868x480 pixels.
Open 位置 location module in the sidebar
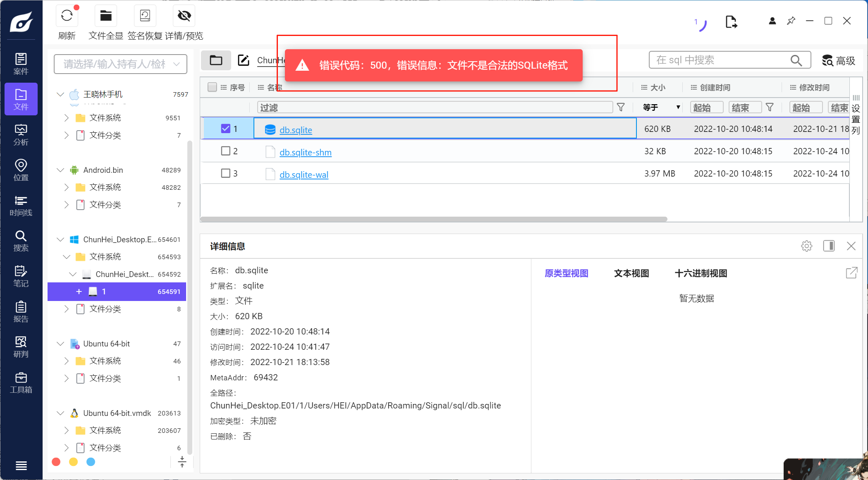tap(21, 170)
